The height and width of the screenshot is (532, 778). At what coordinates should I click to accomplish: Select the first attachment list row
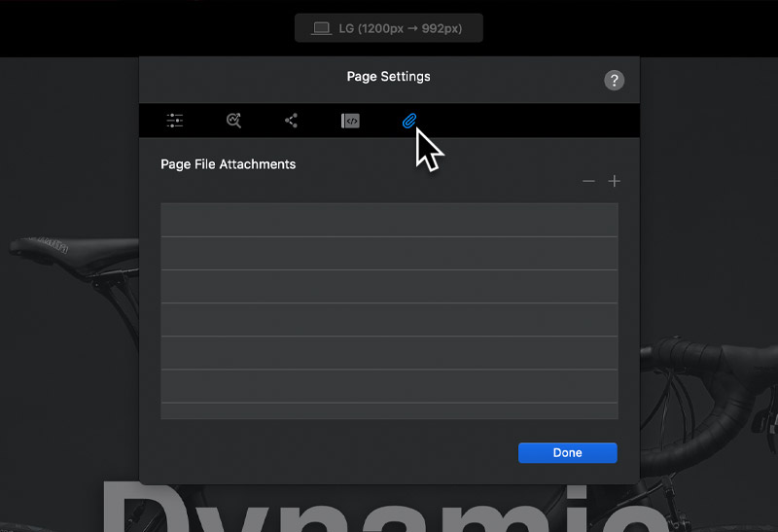tap(389, 220)
